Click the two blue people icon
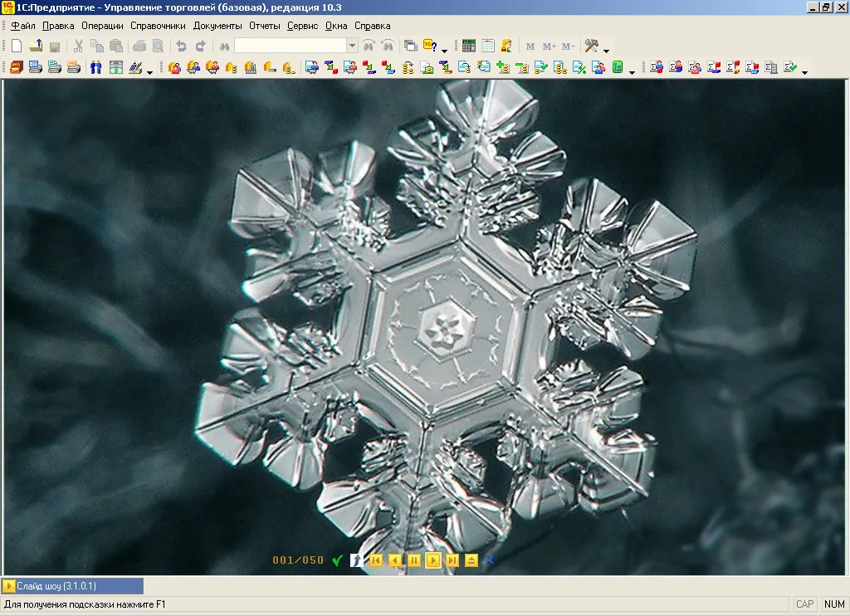The image size is (850, 616). 96,67
